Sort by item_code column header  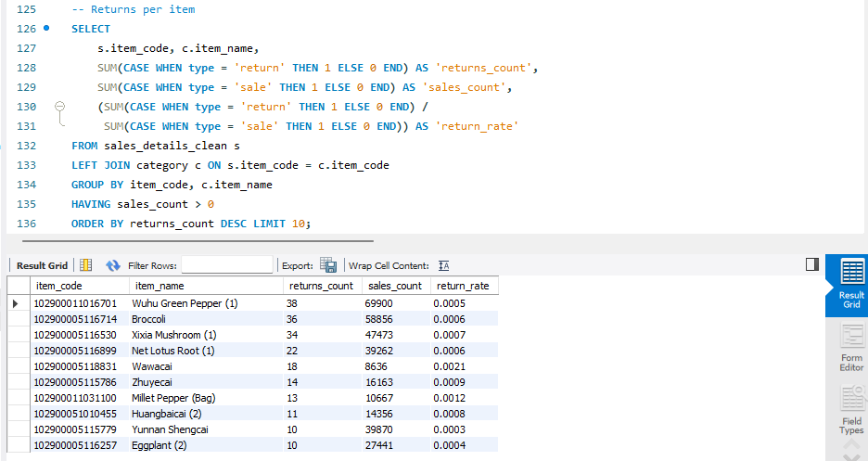click(79, 286)
